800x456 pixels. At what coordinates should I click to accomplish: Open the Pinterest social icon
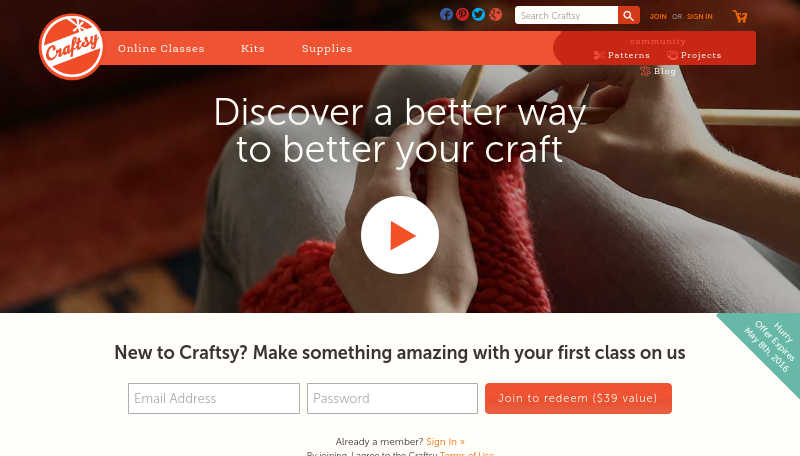coord(462,14)
